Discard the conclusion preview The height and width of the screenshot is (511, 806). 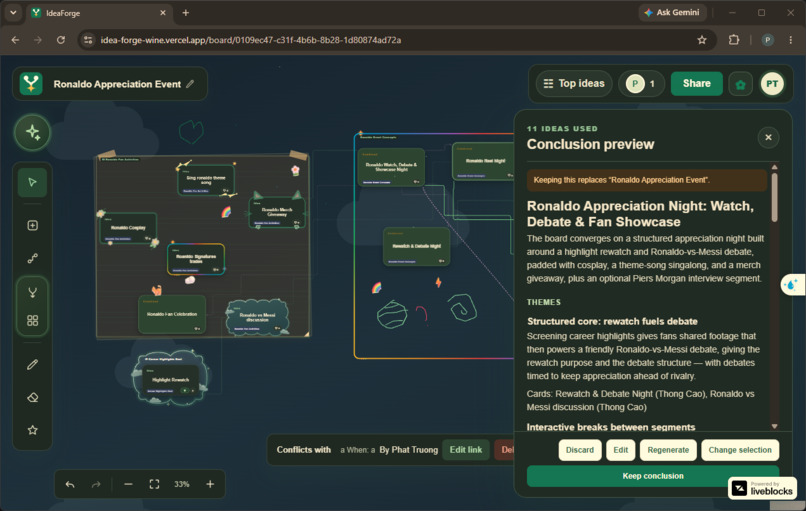click(580, 450)
